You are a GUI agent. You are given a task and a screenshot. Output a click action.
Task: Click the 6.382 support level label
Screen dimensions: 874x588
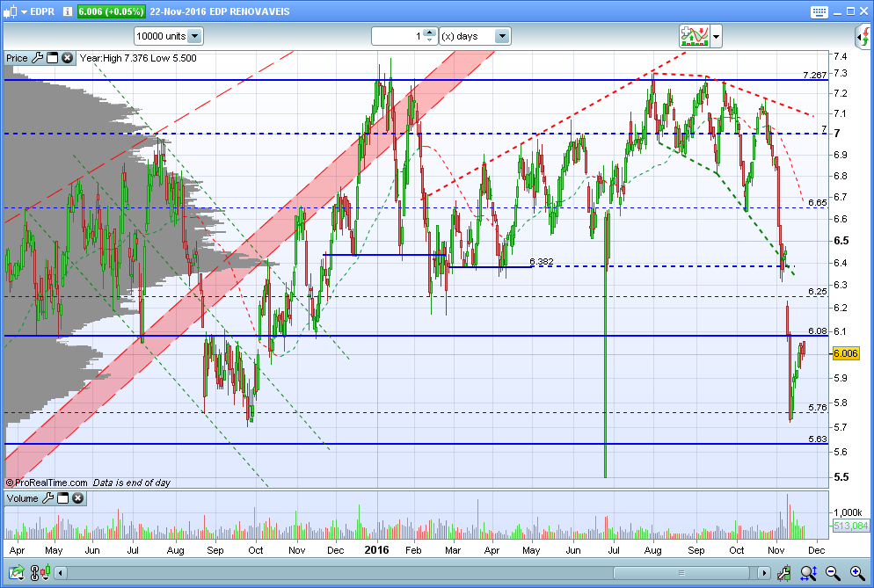click(542, 261)
